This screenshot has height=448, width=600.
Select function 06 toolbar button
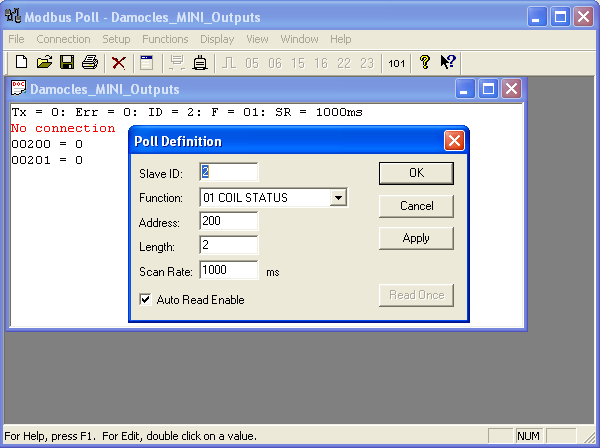click(x=275, y=63)
